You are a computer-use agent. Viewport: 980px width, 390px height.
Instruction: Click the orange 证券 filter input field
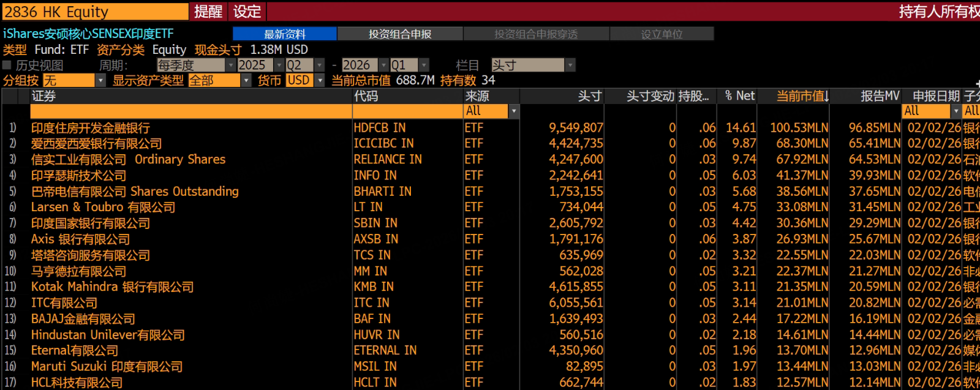(191, 111)
